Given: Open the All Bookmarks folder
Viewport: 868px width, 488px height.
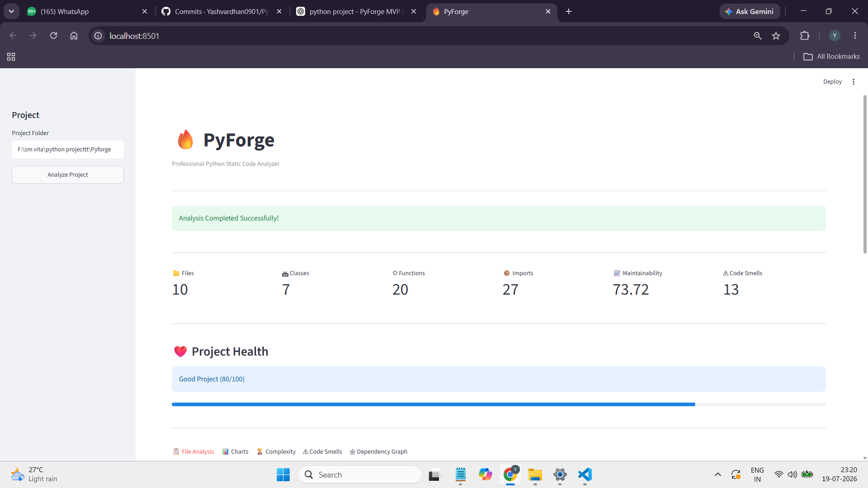Looking at the screenshot, I should (831, 56).
